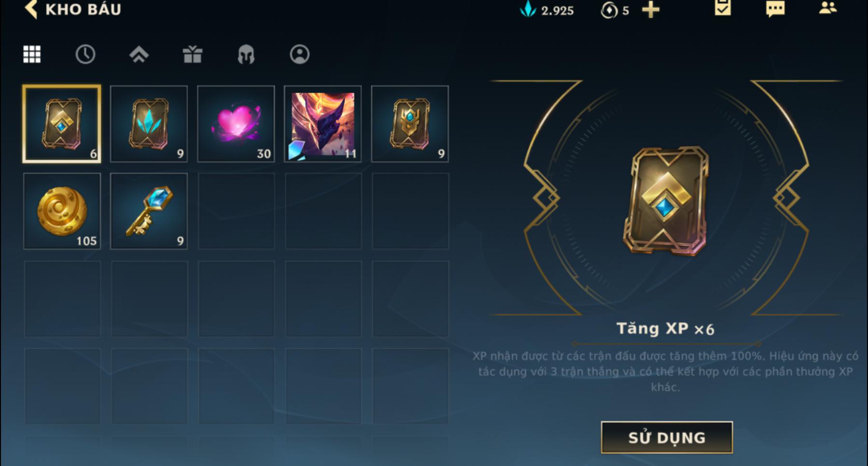The width and height of the screenshot is (868, 466).
Task: Select the blue crystal boost card item
Action: point(149,124)
